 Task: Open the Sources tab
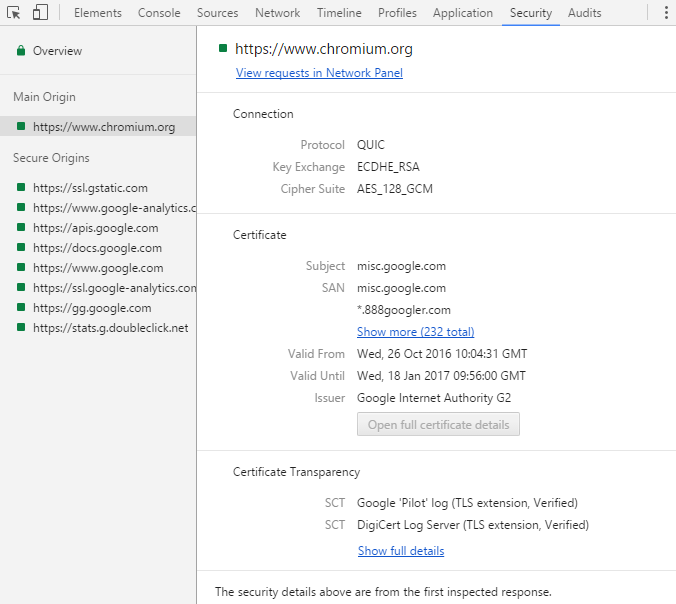click(217, 13)
